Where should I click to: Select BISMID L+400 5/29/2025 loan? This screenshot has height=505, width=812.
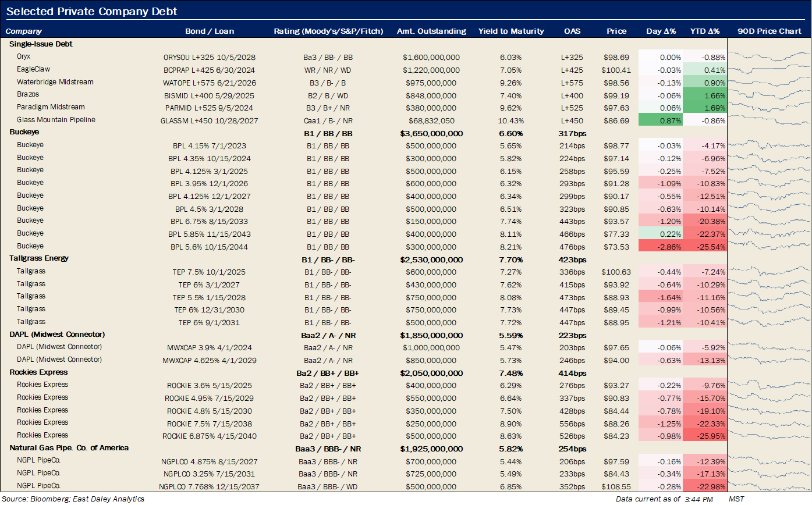[210, 95]
